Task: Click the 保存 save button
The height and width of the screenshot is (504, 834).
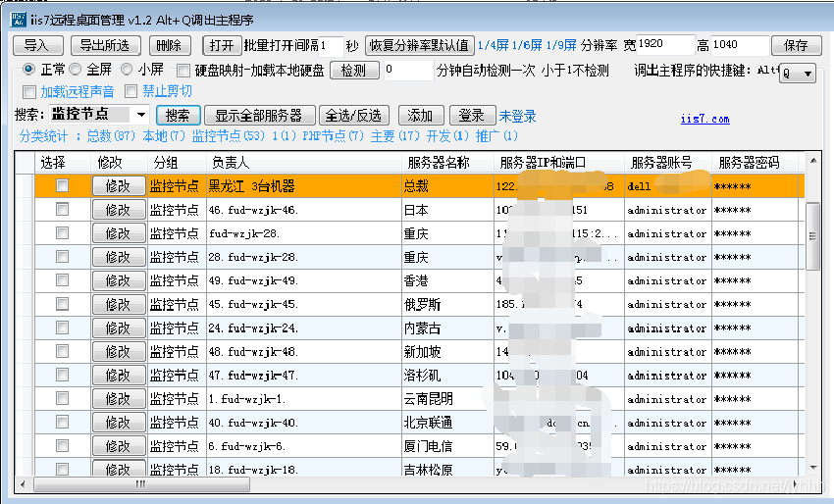Action: point(796,46)
